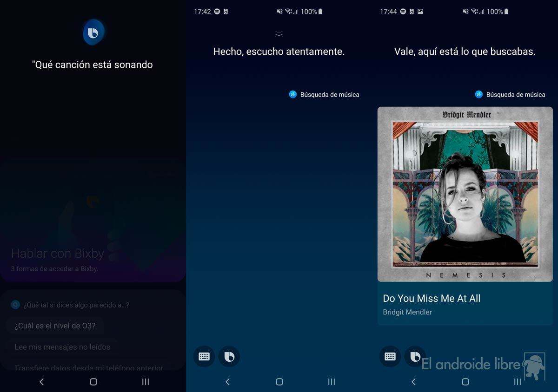
Task: Tap "Transfiere datos desde mi teléfono anterior" suggestion
Action: click(89, 368)
